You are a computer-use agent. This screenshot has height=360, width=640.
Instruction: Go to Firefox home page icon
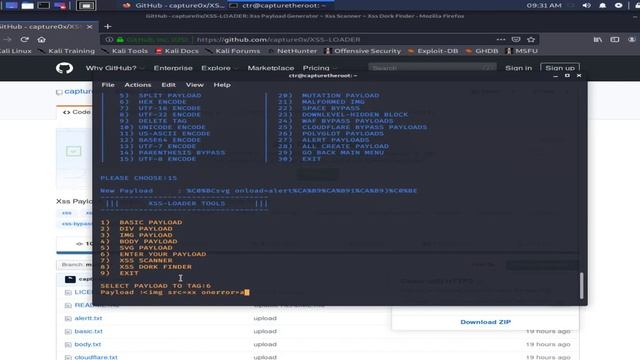coord(41,40)
